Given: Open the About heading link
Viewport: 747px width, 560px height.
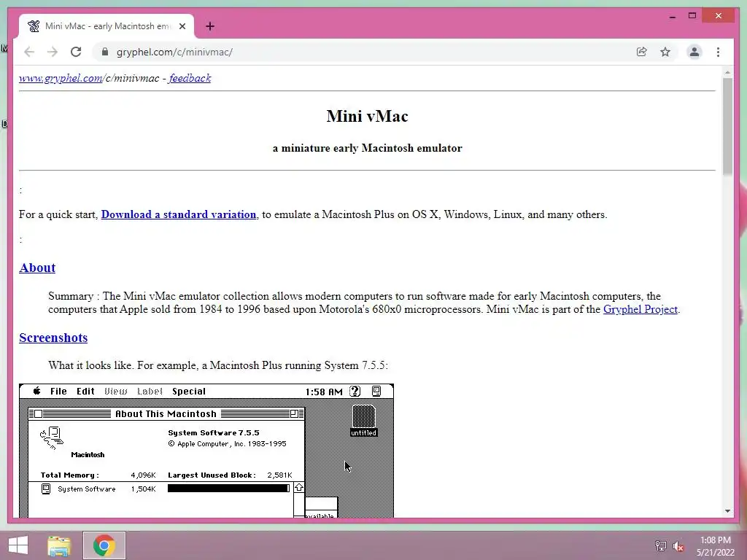Looking at the screenshot, I should pyautogui.click(x=37, y=268).
